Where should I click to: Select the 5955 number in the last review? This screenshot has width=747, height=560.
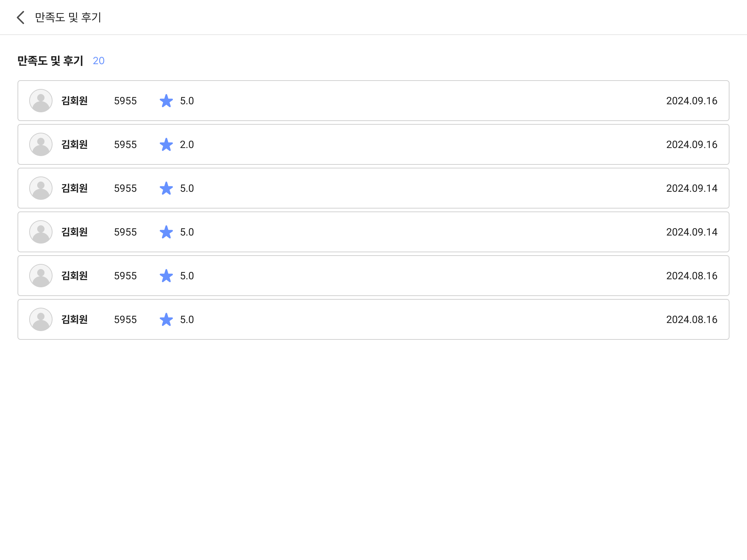point(125,319)
